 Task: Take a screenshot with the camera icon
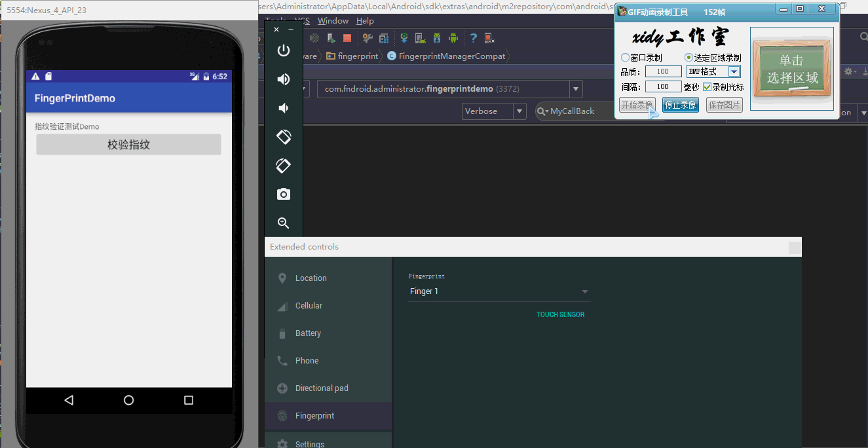(x=283, y=194)
